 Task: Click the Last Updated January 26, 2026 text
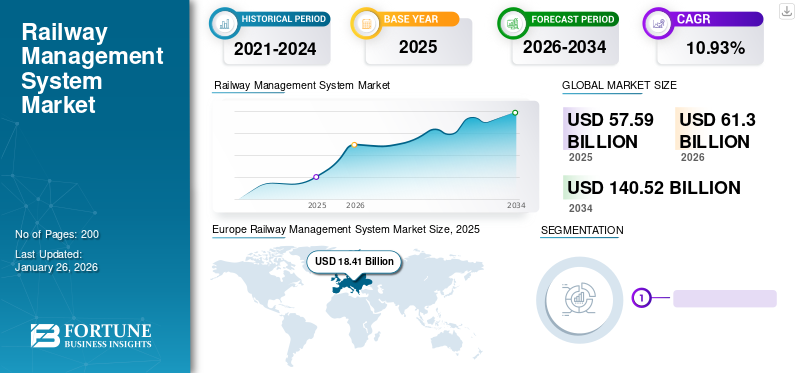point(56,260)
